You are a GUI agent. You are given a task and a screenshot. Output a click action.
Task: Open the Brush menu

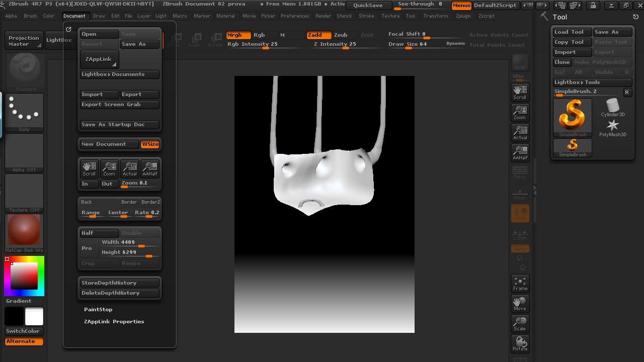point(30,16)
